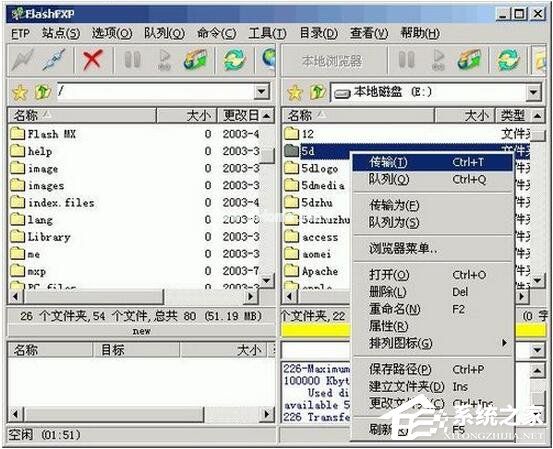Sort local list by 类型 column header
This screenshot has width=553, height=449.
point(513,115)
